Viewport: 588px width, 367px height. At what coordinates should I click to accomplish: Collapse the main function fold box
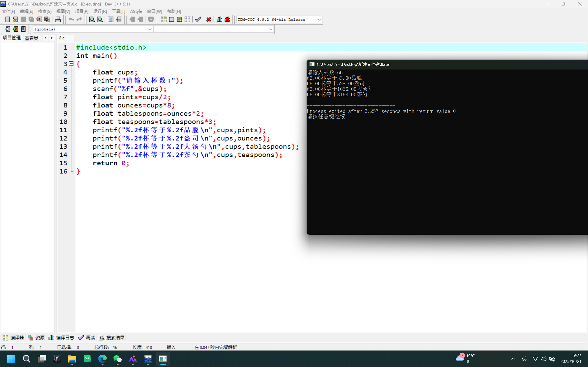(71, 64)
